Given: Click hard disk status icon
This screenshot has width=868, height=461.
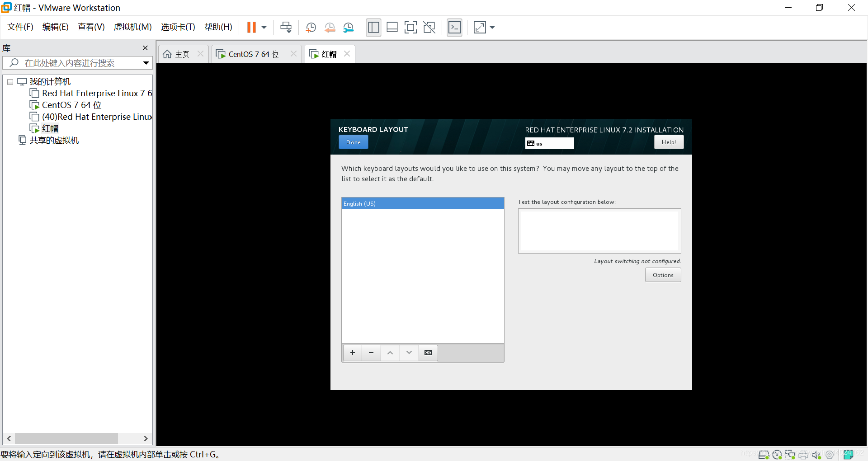Looking at the screenshot, I should pos(764,455).
